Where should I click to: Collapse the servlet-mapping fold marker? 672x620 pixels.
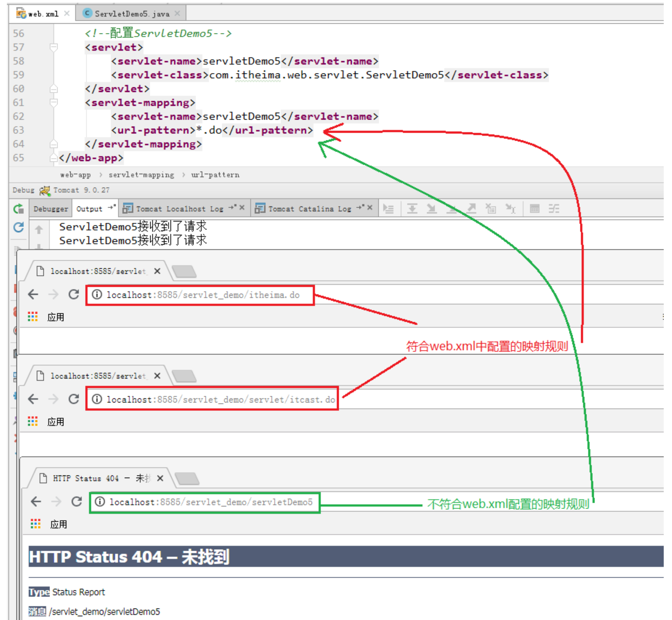tap(53, 102)
